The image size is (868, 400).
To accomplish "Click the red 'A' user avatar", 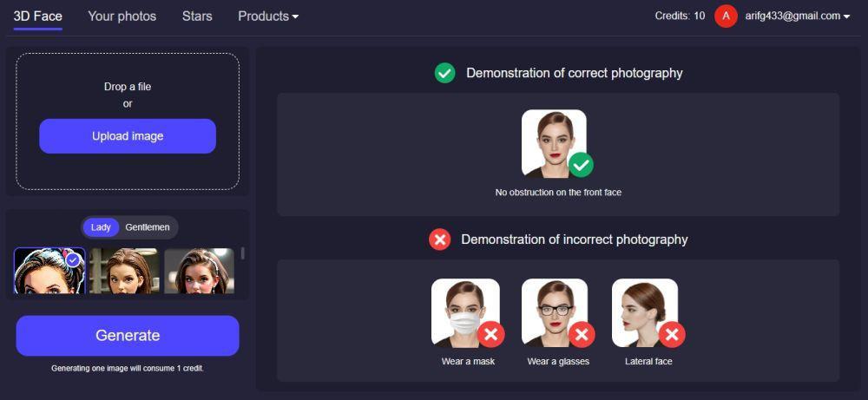I will tap(726, 16).
